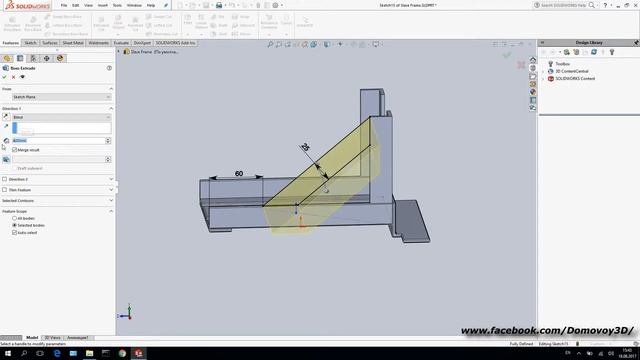640x360 pixels.
Task: Expand the Slave Frame flyout tree
Action: coord(119,52)
